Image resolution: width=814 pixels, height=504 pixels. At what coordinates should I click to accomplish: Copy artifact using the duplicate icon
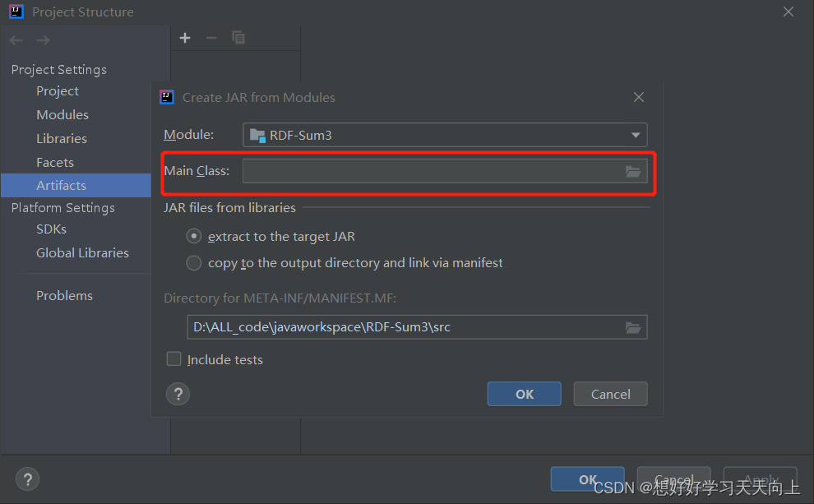pyautogui.click(x=238, y=38)
